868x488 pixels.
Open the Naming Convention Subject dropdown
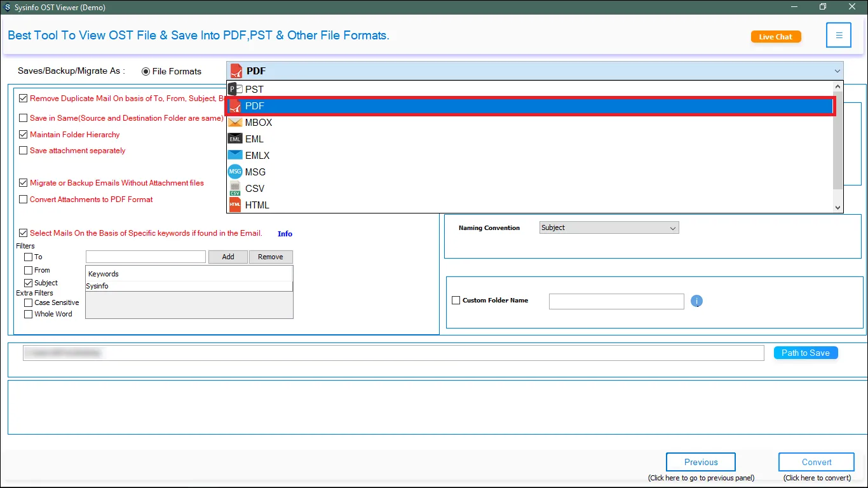[x=609, y=227]
